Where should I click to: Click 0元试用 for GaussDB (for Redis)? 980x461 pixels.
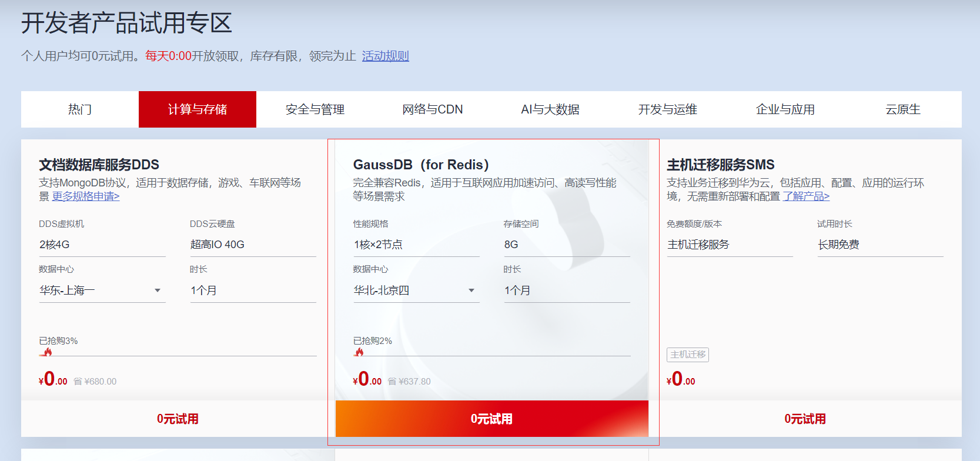pyautogui.click(x=491, y=419)
